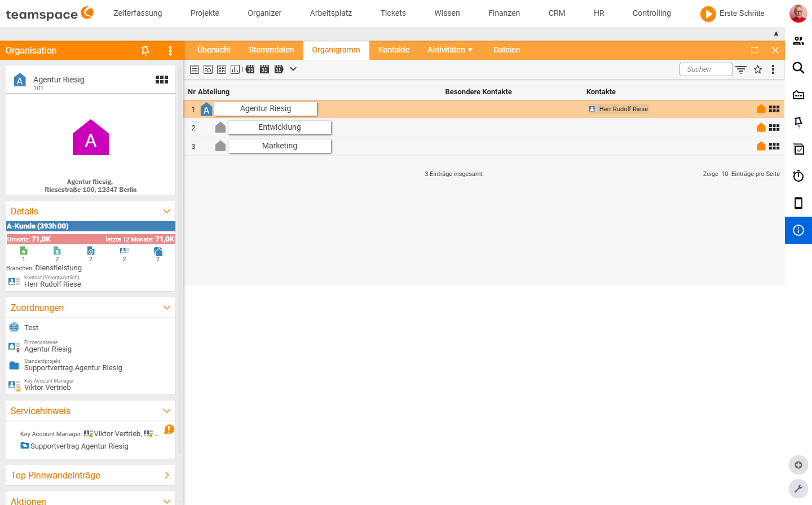
Task: Select the Entwicklung department node
Action: 280,127
